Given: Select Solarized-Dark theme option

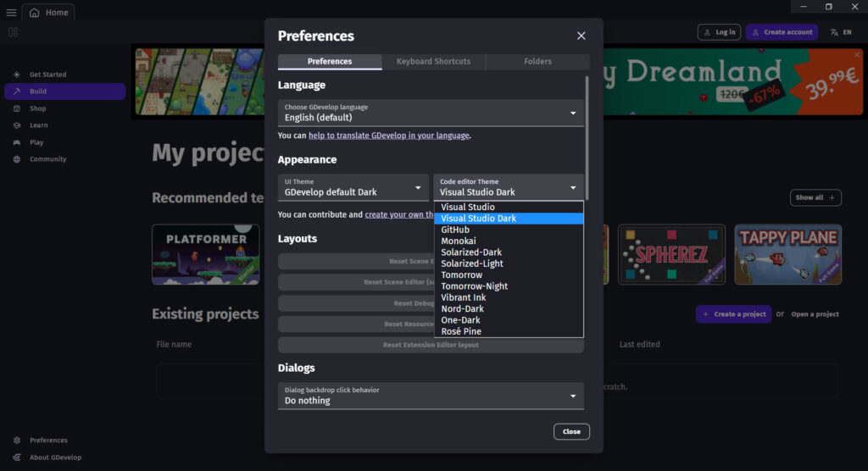Looking at the screenshot, I should click(x=509, y=252).
